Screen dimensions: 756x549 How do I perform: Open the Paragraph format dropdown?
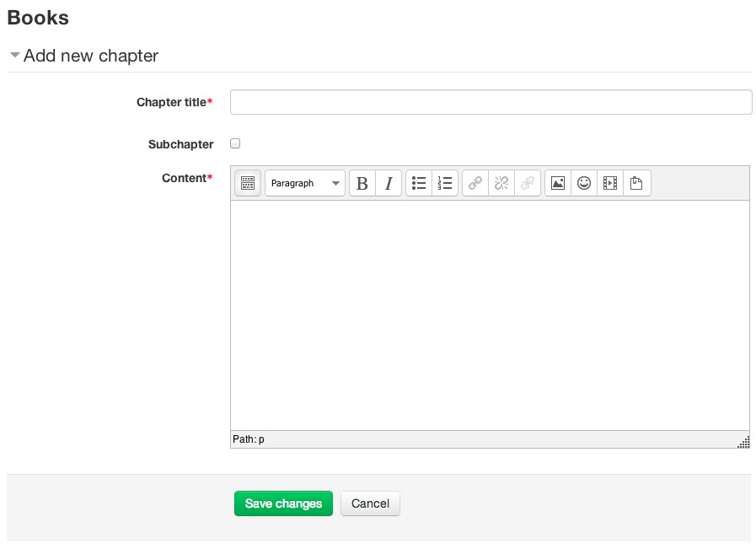(x=305, y=183)
